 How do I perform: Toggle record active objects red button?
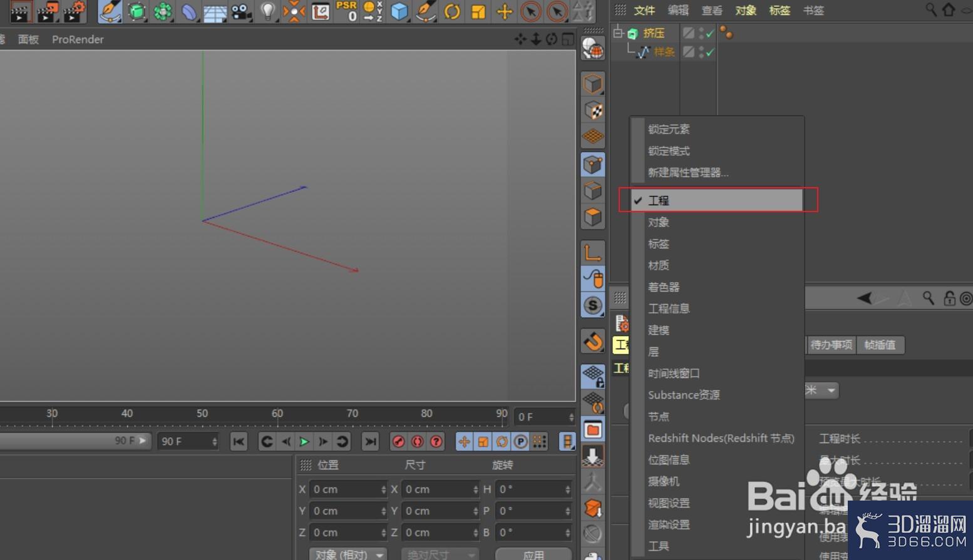click(398, 442)
